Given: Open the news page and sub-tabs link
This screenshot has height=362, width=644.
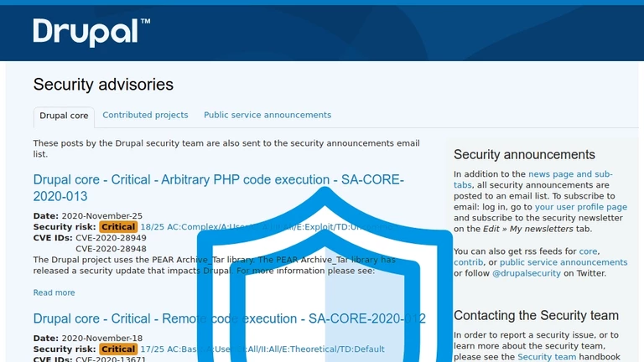Looking at the screenshot, I should click(533, 179).
